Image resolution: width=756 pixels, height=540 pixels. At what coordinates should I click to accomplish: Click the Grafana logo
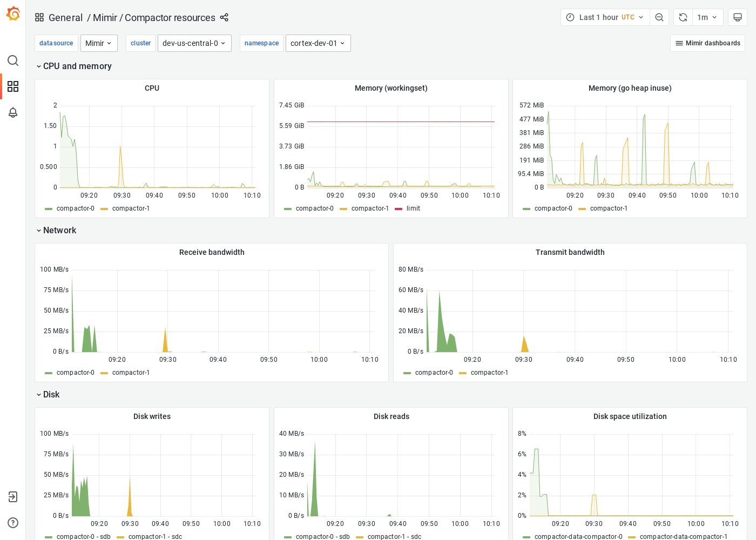[x=13, y=13]
